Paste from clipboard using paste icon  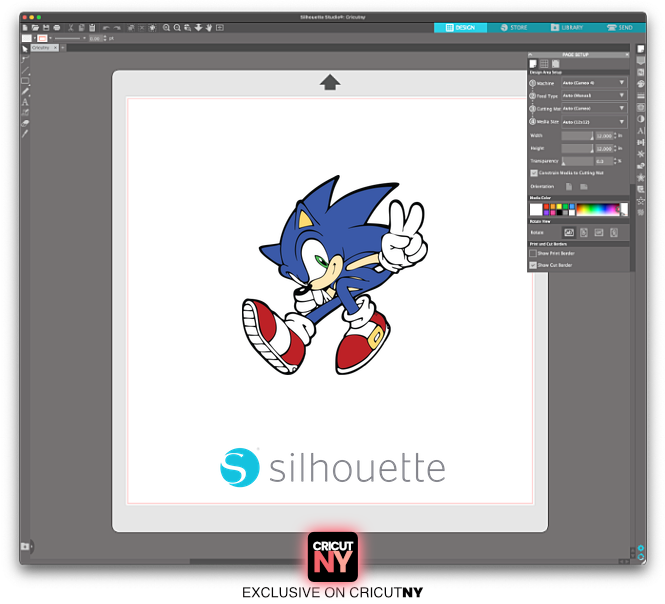(x=92, y=28)
